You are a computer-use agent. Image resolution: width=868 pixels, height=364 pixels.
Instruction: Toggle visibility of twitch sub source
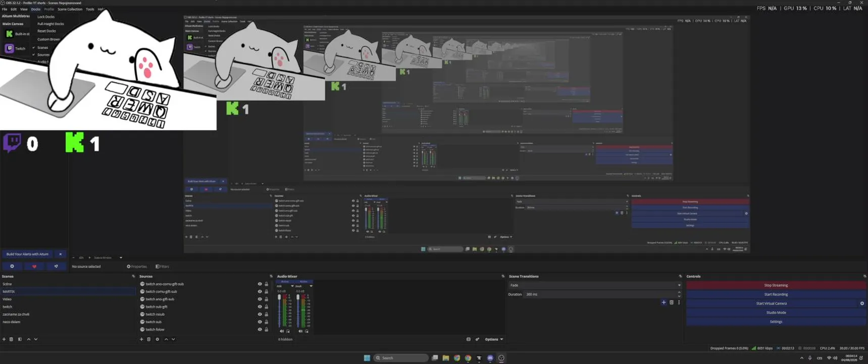click(x=260, y=322)
